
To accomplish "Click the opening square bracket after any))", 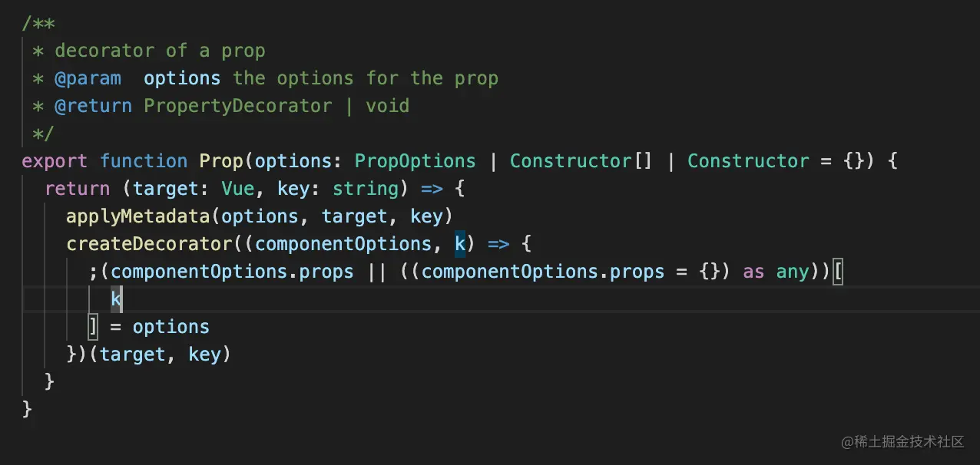I will pos(838,272).
